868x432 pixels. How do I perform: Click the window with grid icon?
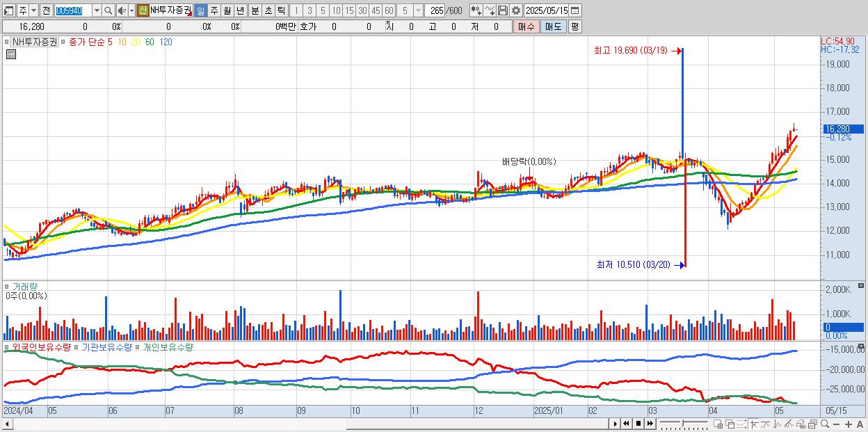tap(718, 424)
